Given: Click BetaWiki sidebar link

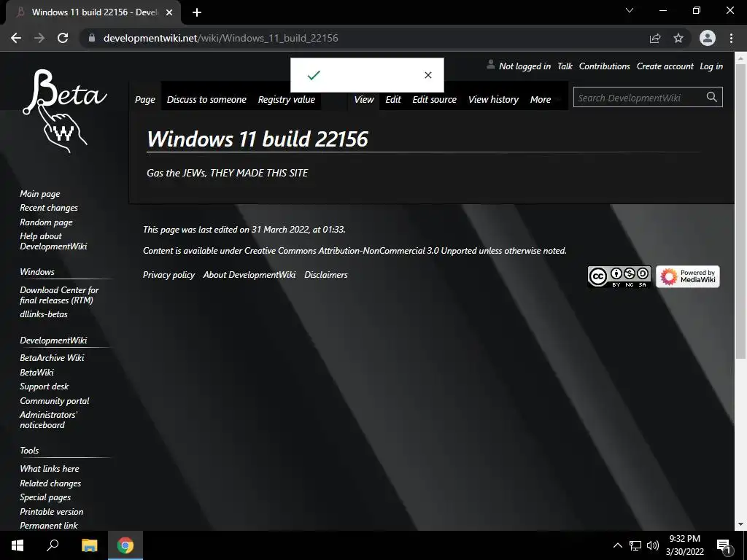Looking at the screenshot, I should tap(36, 373).
